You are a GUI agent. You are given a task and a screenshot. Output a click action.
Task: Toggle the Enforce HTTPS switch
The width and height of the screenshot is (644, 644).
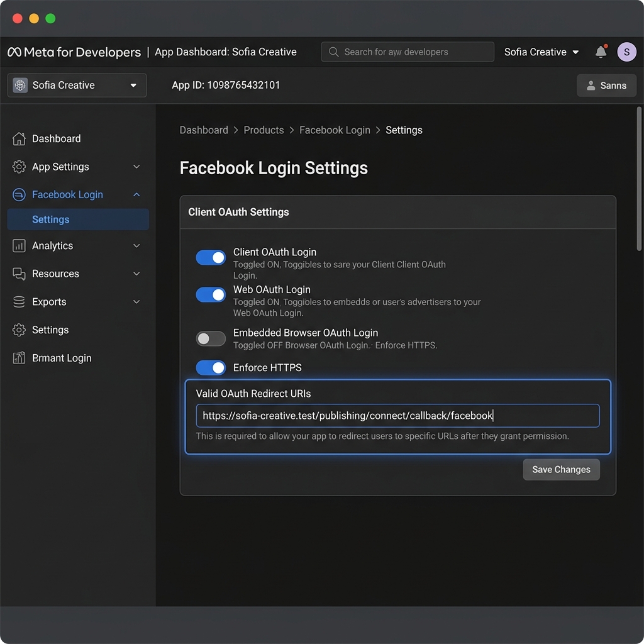point(211,367)
